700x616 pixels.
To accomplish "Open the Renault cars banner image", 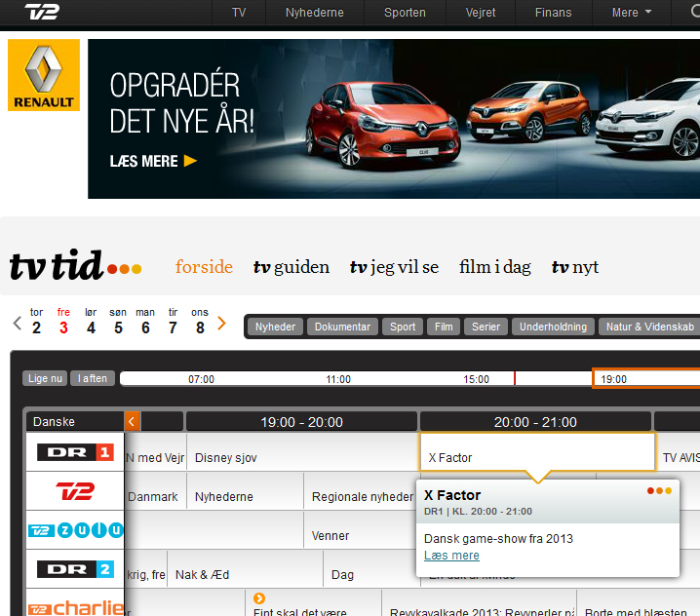I will pyautogui.click(x=394, y=119).
